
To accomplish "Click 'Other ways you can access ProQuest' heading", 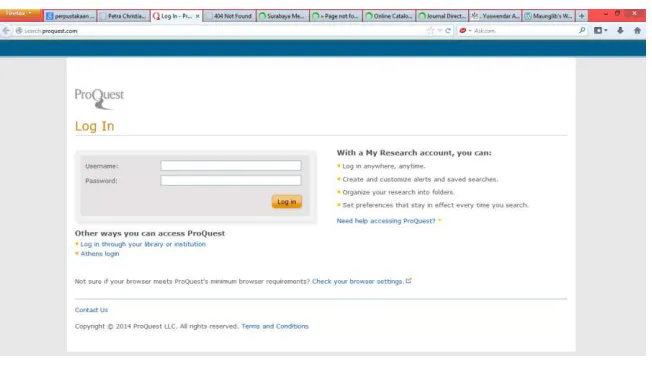I will tap(150, 233).
